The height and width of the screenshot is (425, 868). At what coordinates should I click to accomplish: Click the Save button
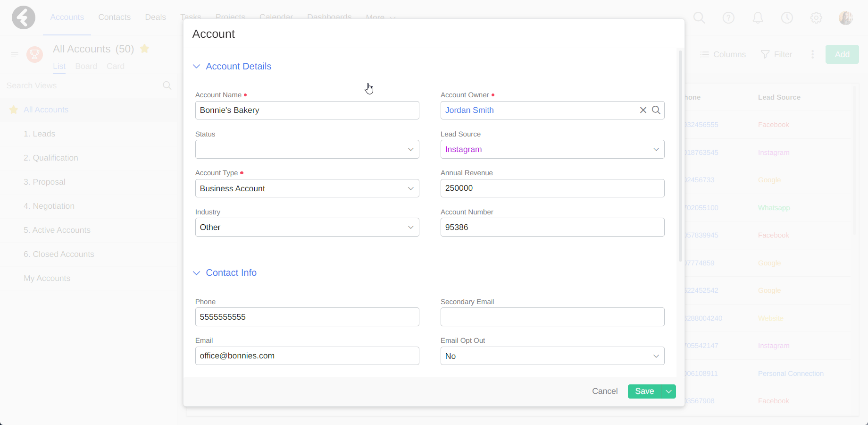[644, 391]
